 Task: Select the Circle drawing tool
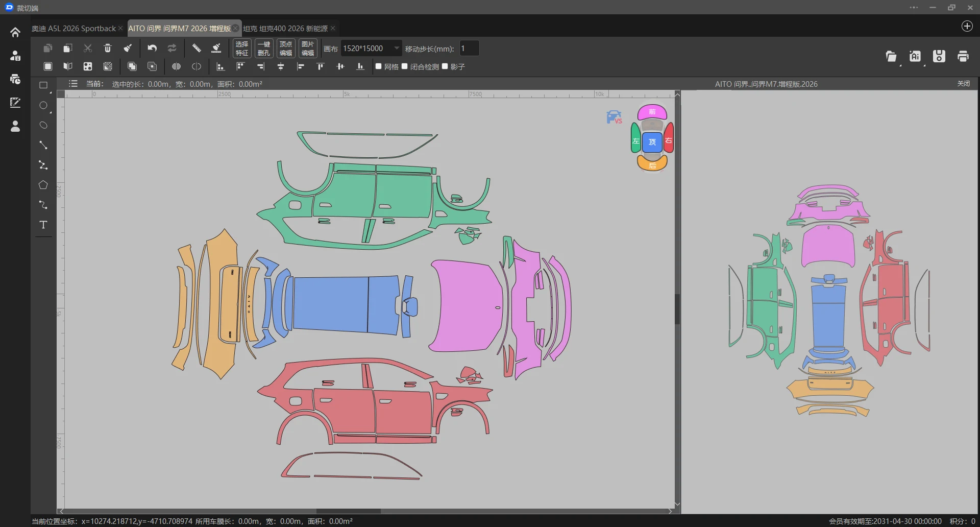point(43,105)
